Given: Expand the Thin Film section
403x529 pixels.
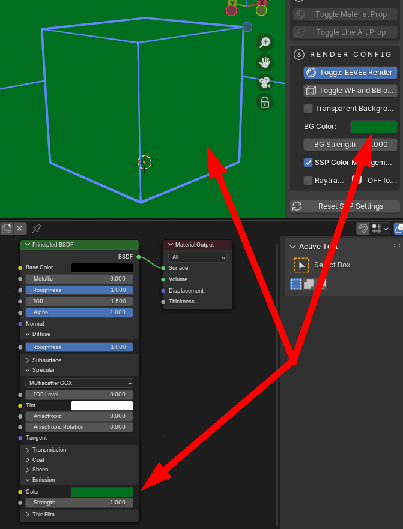Looking at the screenshot, I should click(x=40, y=514).
